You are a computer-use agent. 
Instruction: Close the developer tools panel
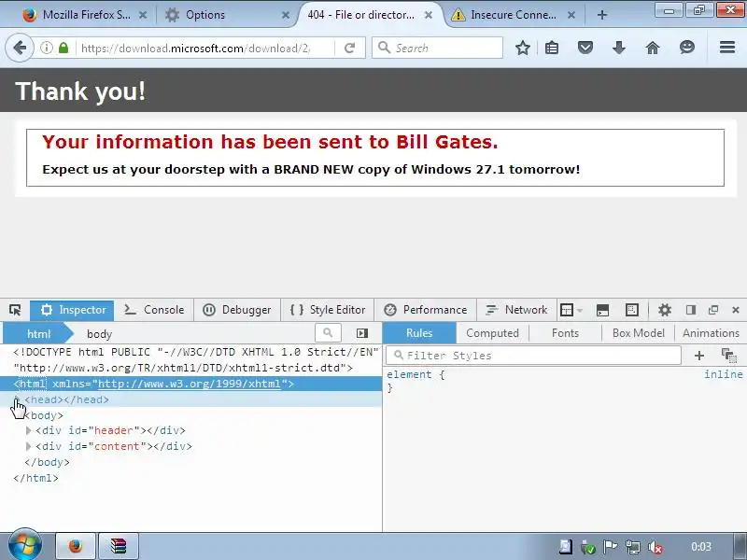pos(736,310)
